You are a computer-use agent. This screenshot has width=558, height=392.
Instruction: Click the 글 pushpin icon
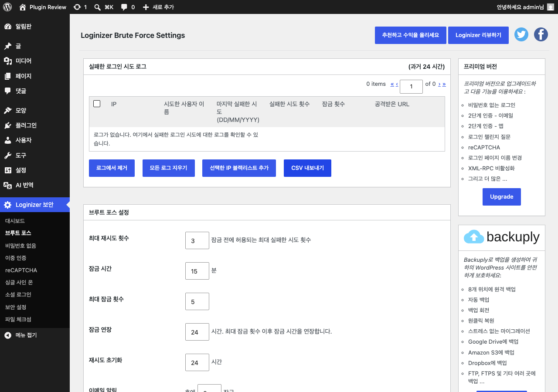tap(8, 46)
